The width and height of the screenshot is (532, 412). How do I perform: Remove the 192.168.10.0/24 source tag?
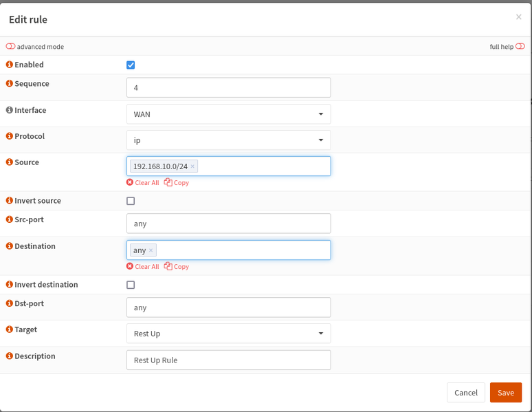192,166
